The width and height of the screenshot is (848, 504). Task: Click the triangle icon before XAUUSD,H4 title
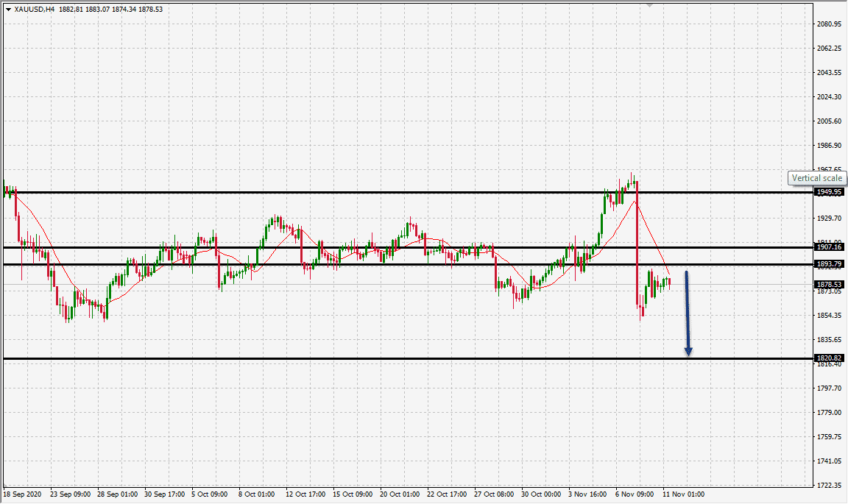pyautogui.click(x=8, y=9)
